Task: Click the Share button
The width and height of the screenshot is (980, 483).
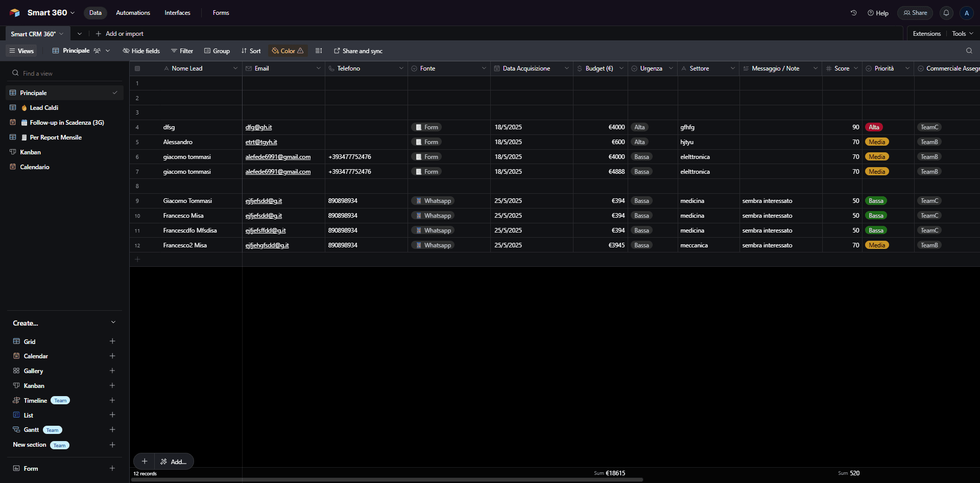Action: pyautogui.click(x=915, y=13)
